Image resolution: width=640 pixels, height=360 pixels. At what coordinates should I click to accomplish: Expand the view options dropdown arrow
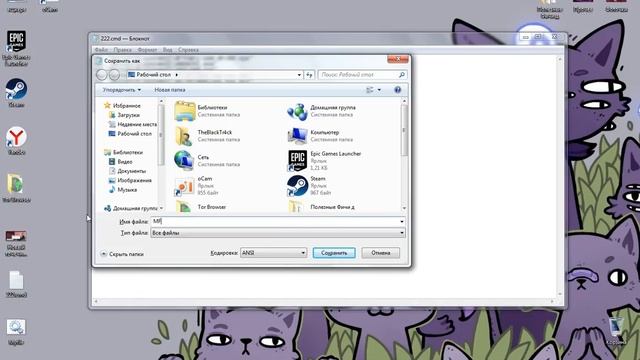(x=379, y=90)
